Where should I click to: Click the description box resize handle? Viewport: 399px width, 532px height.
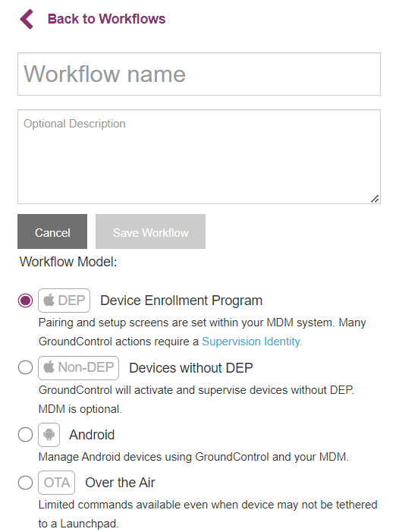[x=375, y=199]
